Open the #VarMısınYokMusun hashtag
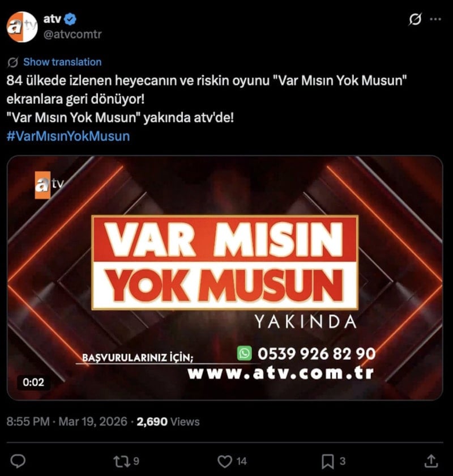 pos(69,136)
